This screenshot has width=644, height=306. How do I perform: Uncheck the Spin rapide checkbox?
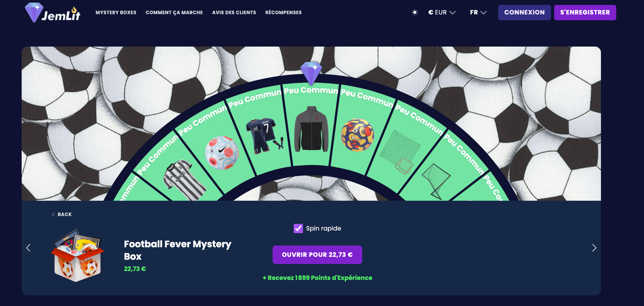[298, 228]
